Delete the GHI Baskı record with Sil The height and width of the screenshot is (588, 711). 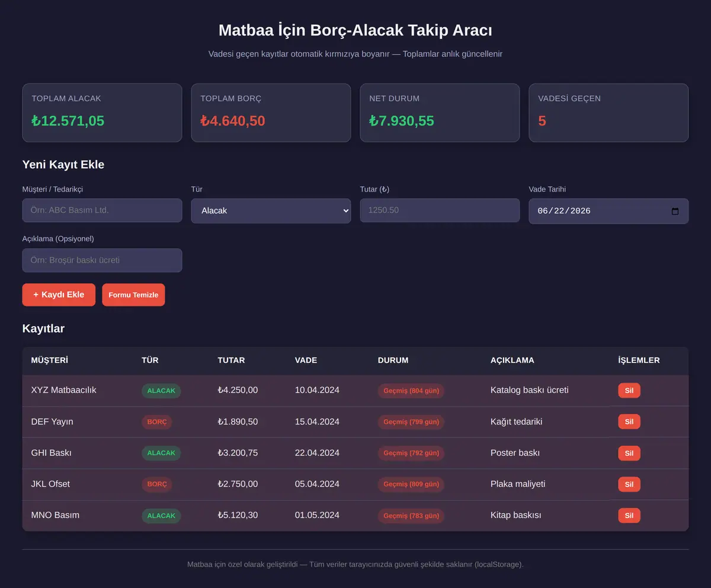point(629,453)
